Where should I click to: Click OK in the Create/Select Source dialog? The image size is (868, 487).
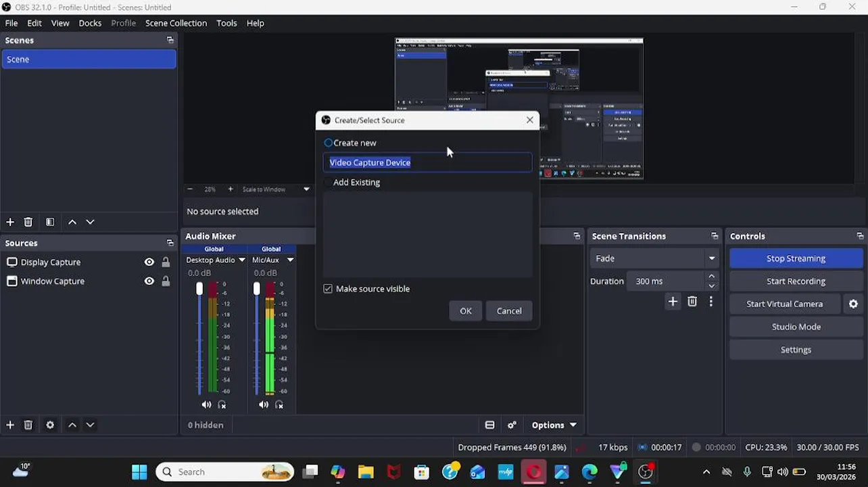tap(466, 311)
